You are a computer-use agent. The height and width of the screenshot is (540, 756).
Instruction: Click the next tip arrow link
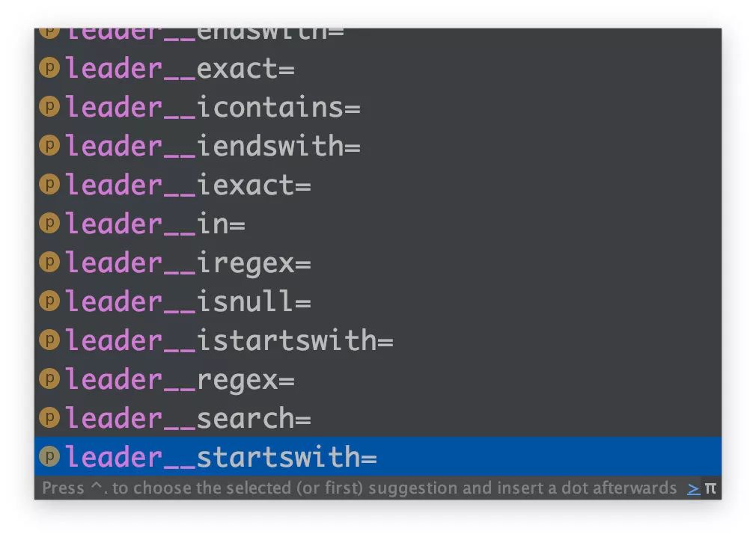[694, 488]
